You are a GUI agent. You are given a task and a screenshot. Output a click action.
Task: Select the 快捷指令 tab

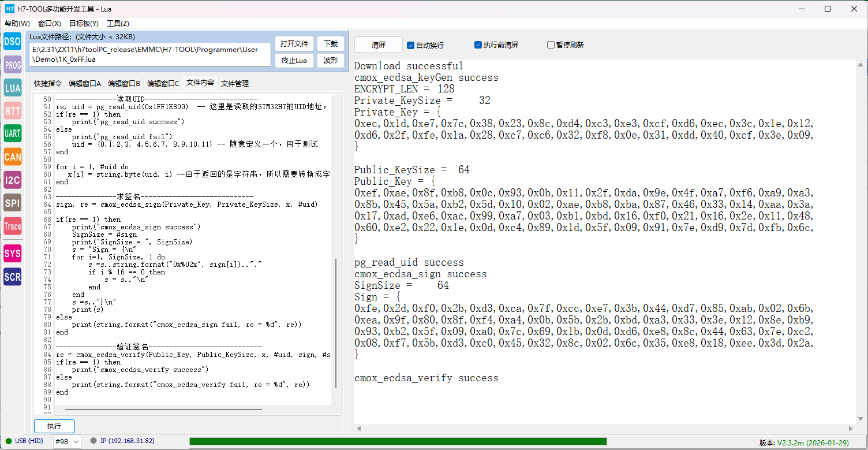pyautogui.click(x=48, y=83)
